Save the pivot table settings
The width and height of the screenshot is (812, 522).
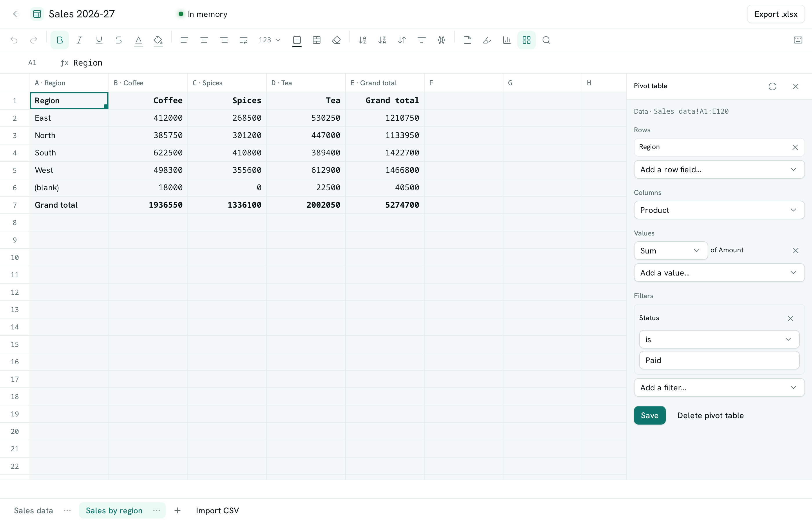pyautogui.click(x=650, y=415)
